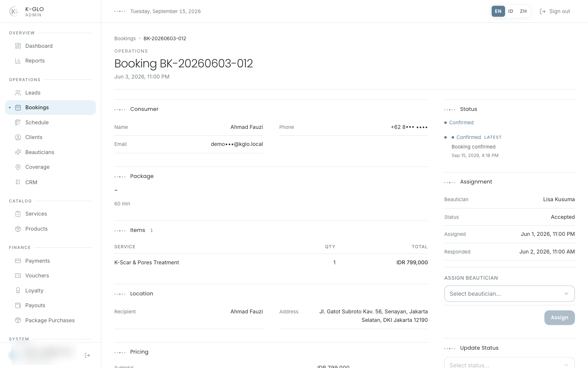Click the K-GLO logo icon
This screenshot has width=588, height=368.
tap(14, 11)
